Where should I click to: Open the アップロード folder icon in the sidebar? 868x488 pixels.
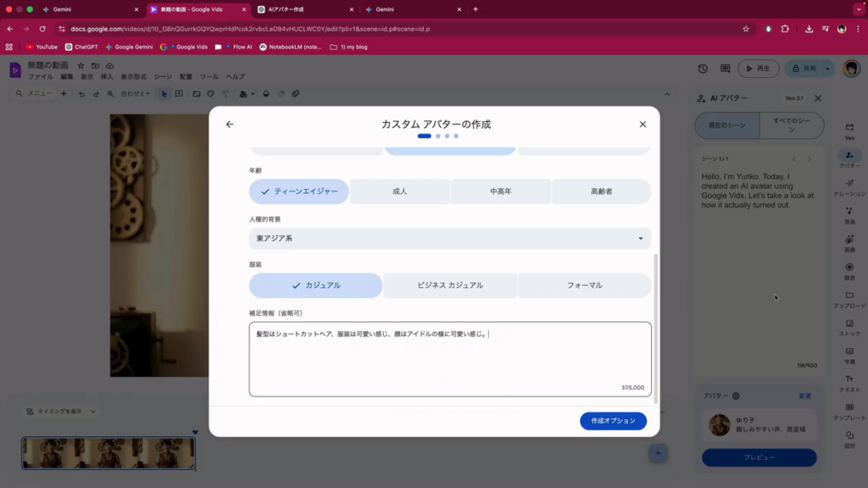(x=849, y=299)
